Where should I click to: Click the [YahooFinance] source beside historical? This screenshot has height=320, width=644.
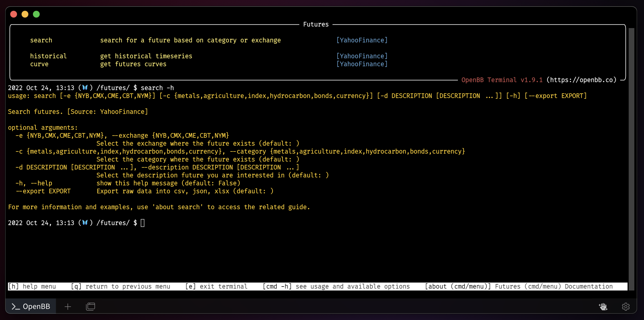[362, 56]
